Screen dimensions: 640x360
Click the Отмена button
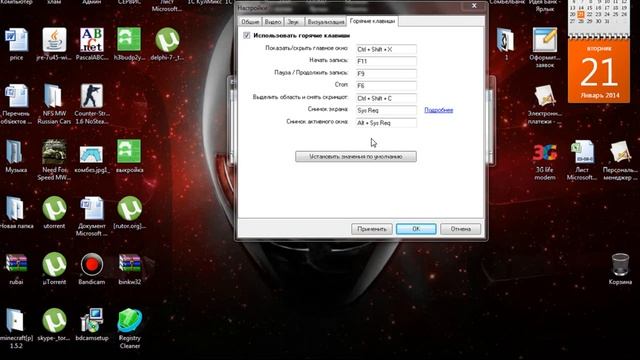(x=460, y=229)
